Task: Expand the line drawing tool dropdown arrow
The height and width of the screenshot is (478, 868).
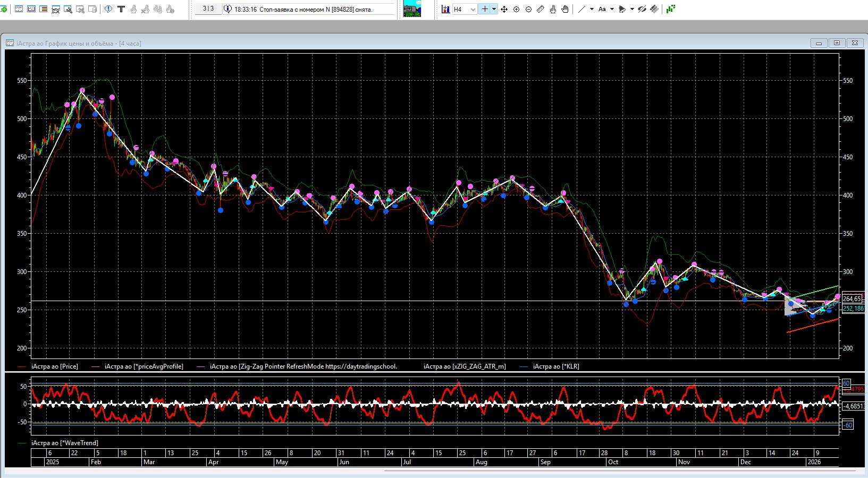Action: tap(592, 9)
